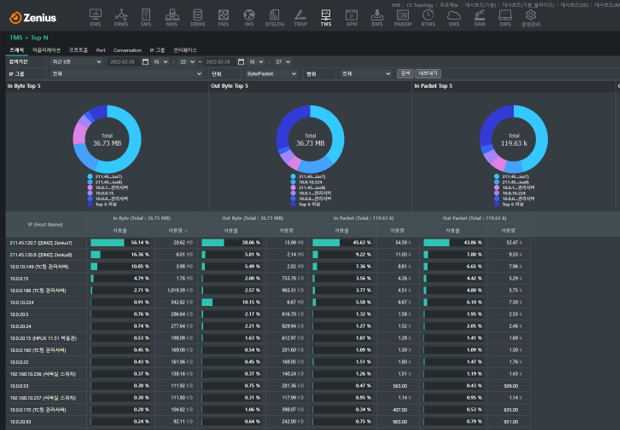This screenshot has height=430, width=620.
Task: Open the APM module icon
Action: click(351, 16)
